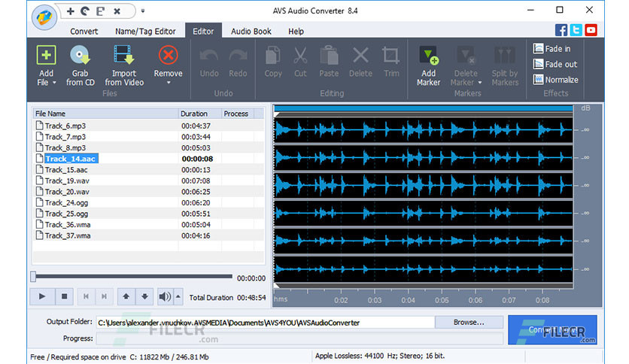Click the Process column header
This screenshot has width=629, height=364.
(x=238, y=114)
